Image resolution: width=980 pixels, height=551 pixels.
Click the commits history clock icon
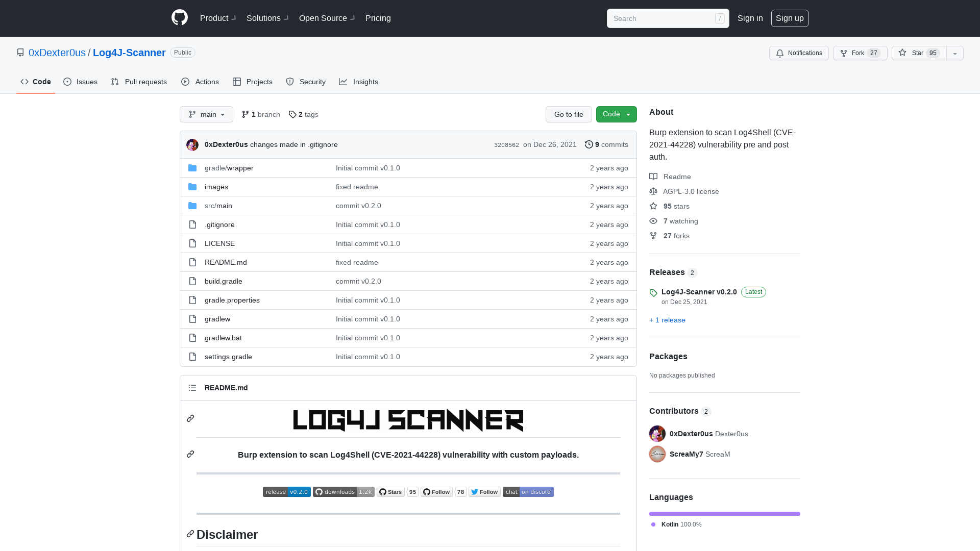pos(589,144)
